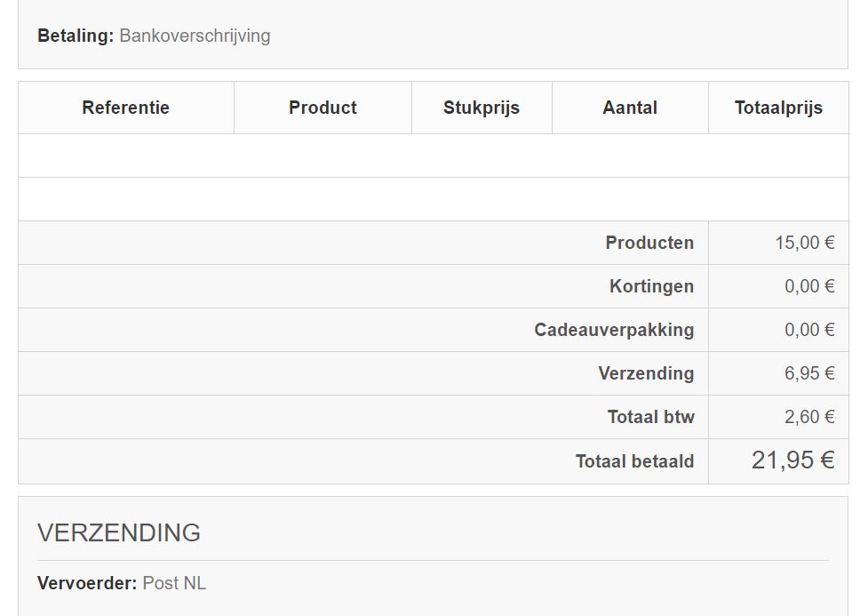Select the 2,60 € tax amount

coord(809,417)
